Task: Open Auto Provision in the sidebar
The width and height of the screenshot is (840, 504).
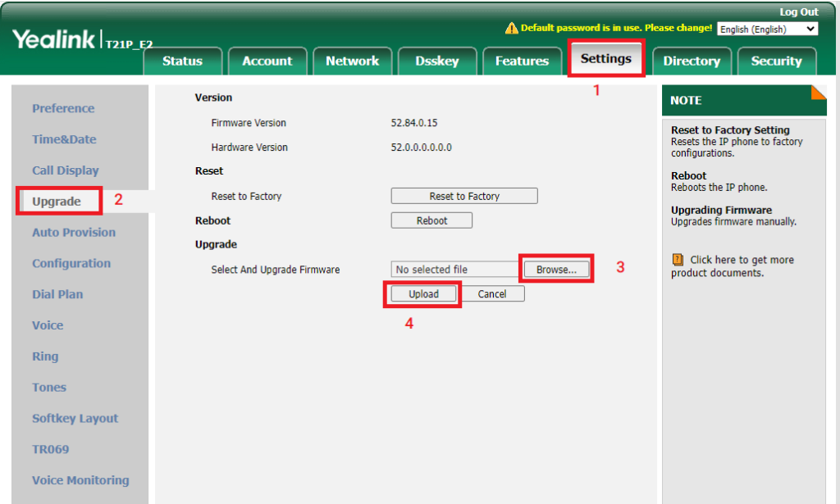Action: click(74, 232)
